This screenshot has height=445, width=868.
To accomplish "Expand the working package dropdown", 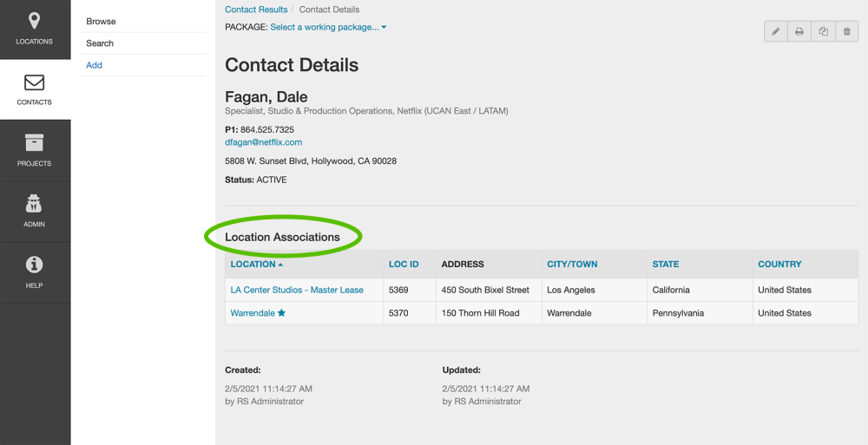I will point(328,27).
